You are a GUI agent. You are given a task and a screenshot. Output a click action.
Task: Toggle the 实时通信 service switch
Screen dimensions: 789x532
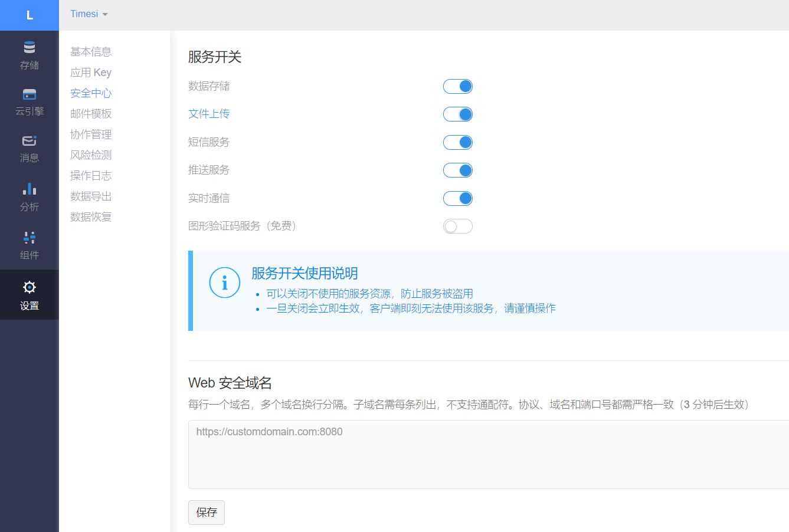pos(458,198)
